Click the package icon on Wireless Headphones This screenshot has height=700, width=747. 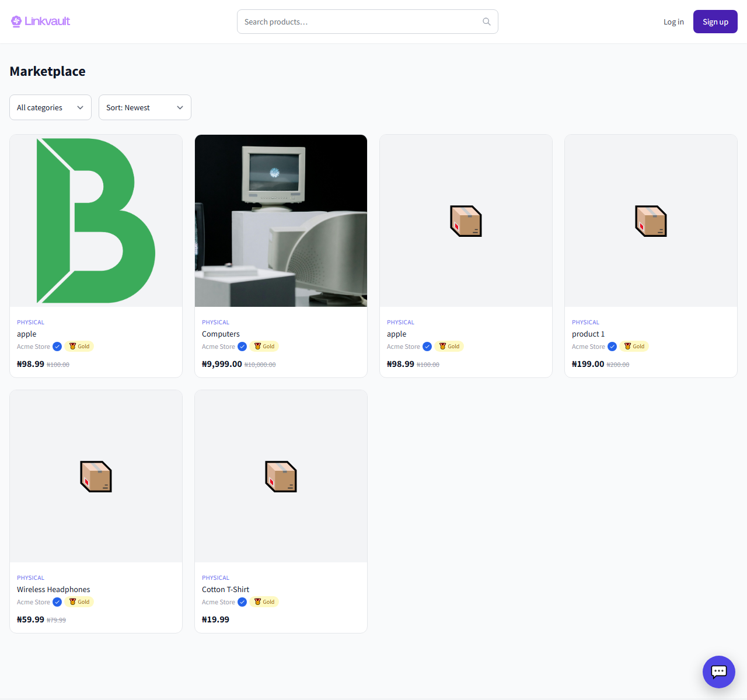click(96, 477)
